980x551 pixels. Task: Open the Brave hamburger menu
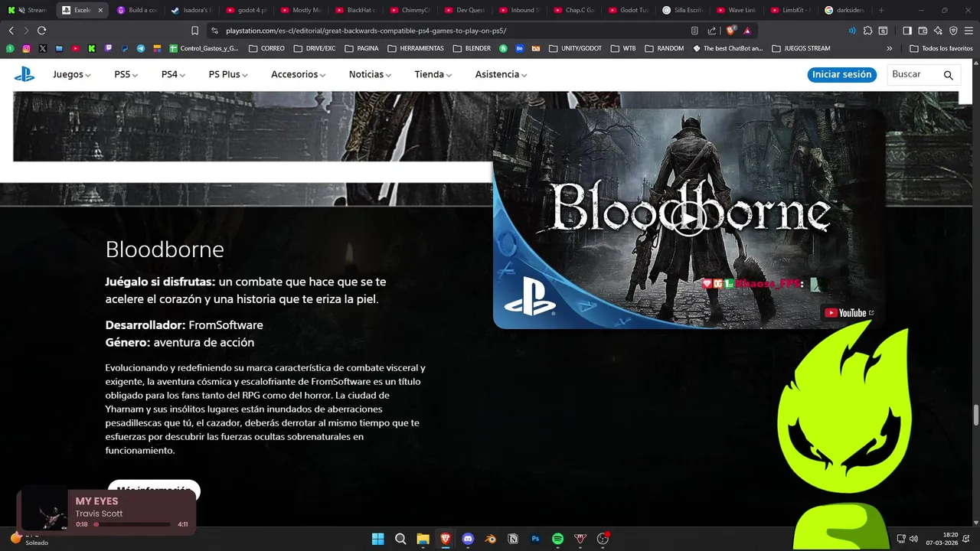tap(969, 31)
